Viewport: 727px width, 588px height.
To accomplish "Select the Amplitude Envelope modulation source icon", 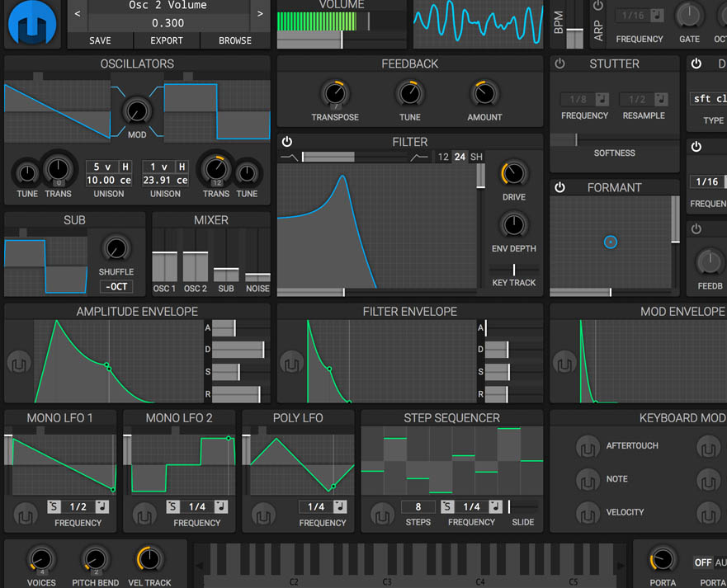I will click(18, 363).
